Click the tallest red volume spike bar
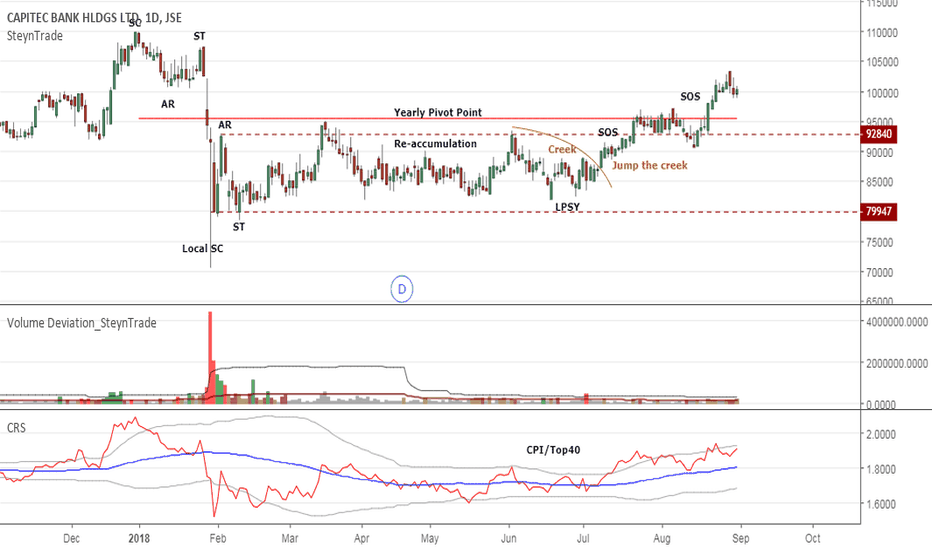 [x=210, y=357]
